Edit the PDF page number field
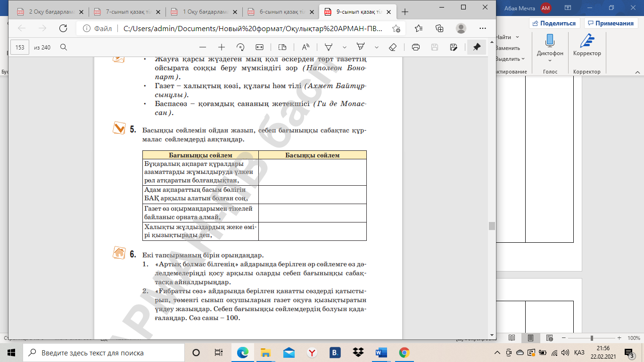 tap(20, 47)
